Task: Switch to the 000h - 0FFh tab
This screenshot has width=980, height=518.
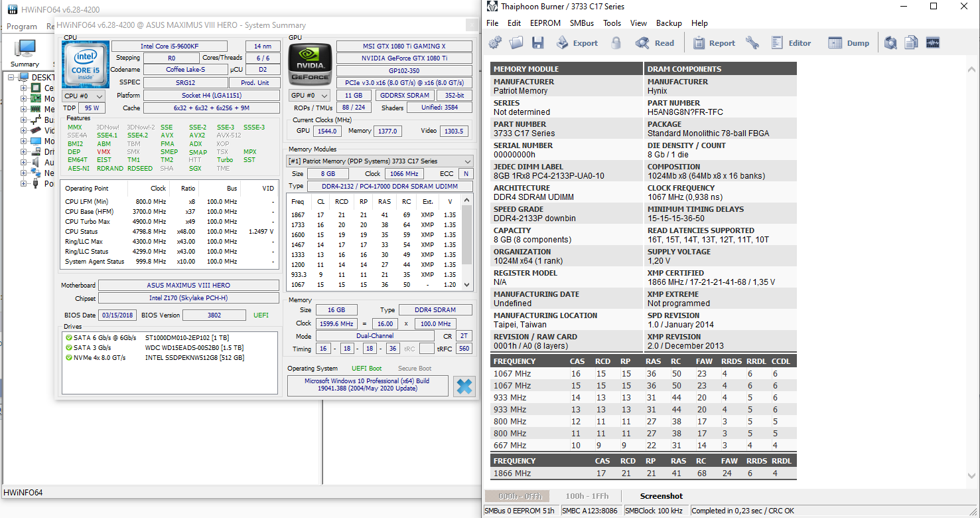Action: pyautogui.click(x=518, y=496)
